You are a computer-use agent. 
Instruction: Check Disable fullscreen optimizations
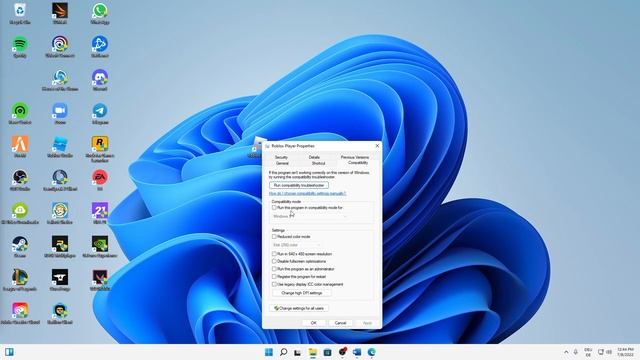pos(274,261)
